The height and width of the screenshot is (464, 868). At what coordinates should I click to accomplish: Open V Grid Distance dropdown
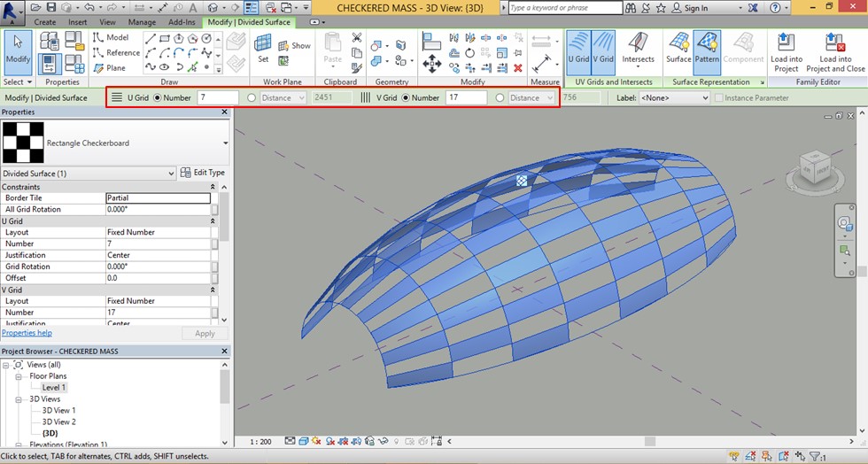[x=531, y=98]
